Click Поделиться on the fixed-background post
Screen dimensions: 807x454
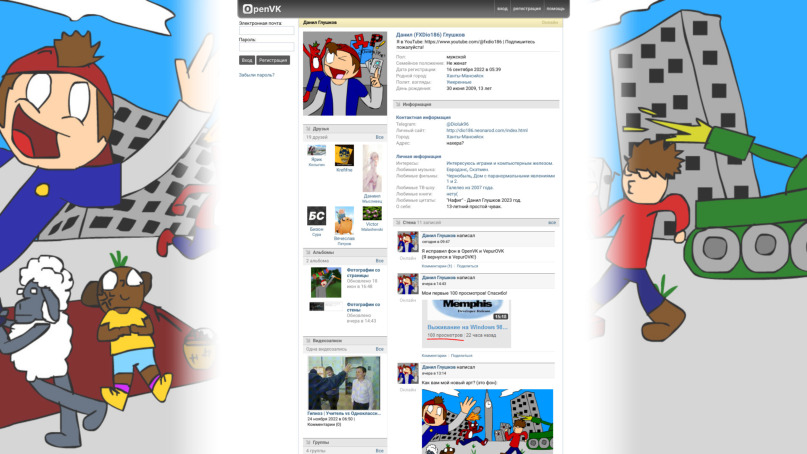(467, 266)
